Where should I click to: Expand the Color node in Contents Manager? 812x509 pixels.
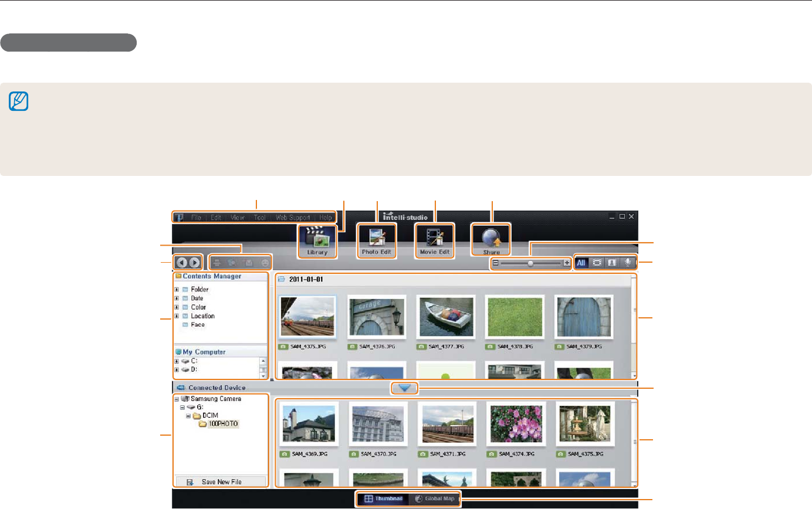(177, 307)
